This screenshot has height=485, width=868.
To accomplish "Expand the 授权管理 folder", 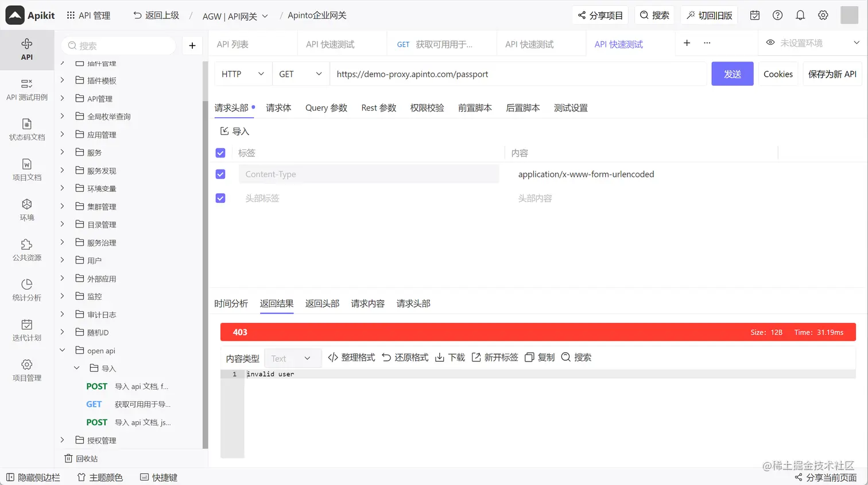I will coord(63,440).
